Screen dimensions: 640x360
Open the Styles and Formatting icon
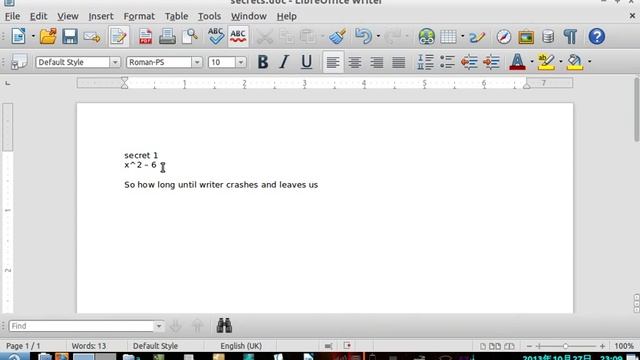18,62
